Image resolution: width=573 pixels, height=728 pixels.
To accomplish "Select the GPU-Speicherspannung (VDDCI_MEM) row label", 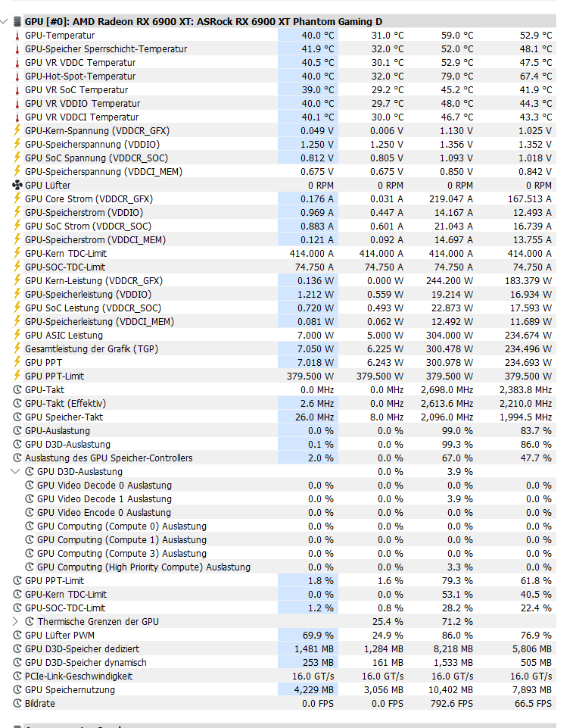I will [x=104, y=172].
